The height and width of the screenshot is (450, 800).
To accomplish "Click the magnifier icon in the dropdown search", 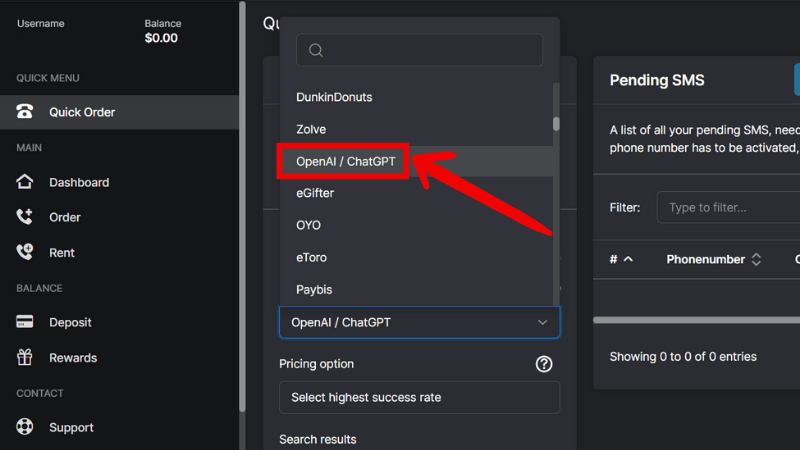I will 316,50.
